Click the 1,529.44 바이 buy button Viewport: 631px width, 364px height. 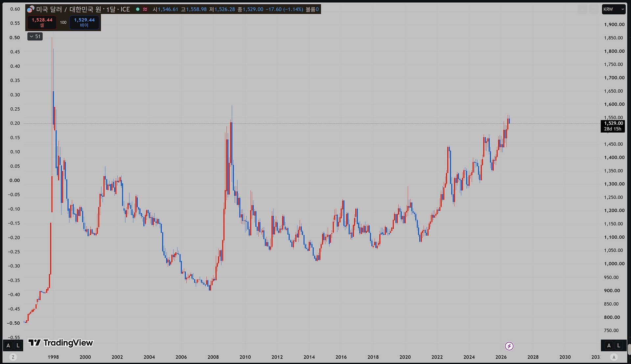coord(84,22)
